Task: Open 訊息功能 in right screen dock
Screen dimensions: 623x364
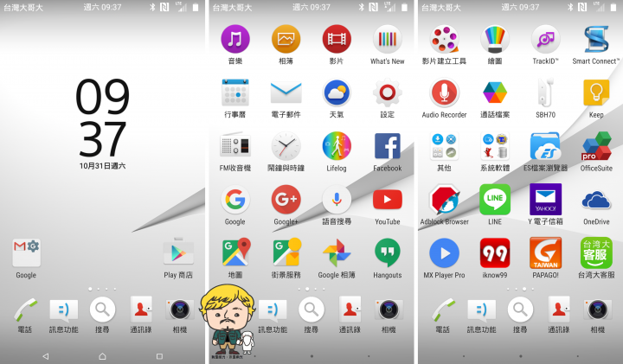Action: pos(482,310)
